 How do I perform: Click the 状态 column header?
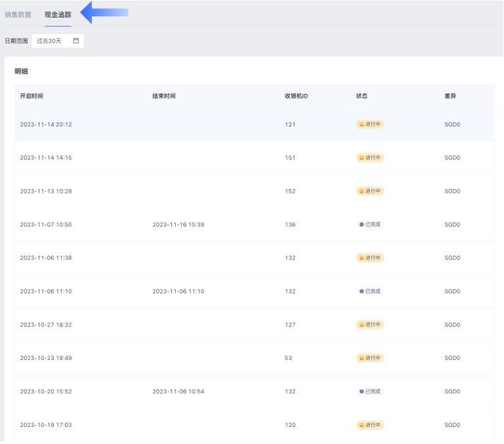362,96
